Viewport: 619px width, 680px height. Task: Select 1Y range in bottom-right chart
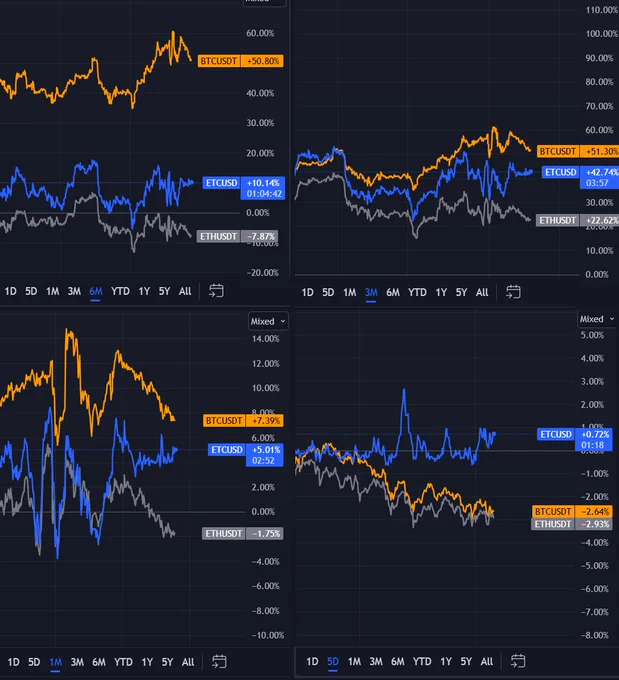[x=446, y=661]
